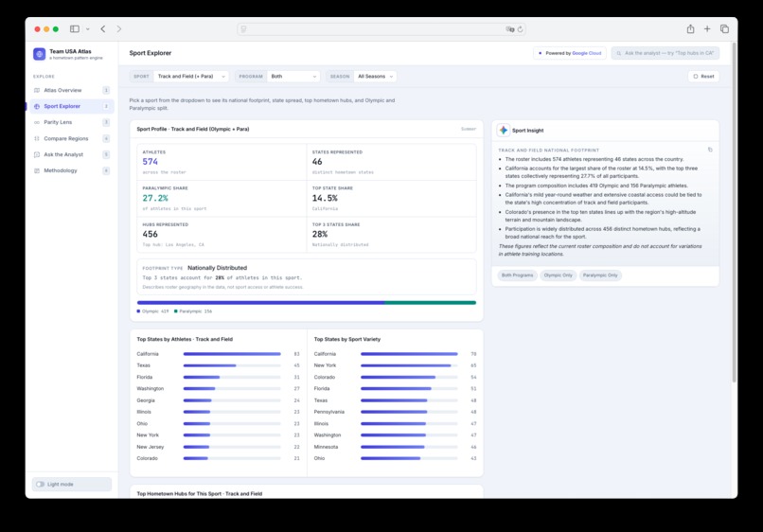Open the Safari sidebar toggle icon

[x=75, y=29]
